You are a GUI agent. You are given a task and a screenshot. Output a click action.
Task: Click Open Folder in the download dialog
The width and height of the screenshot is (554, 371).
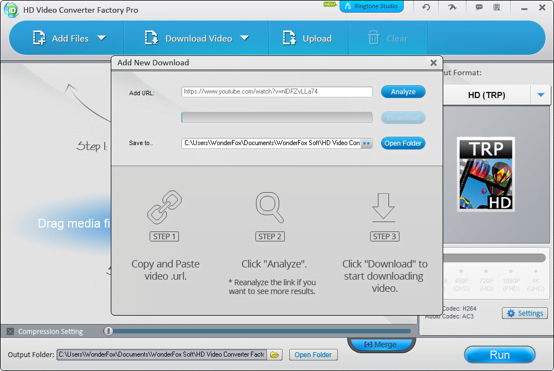(403, 143)
